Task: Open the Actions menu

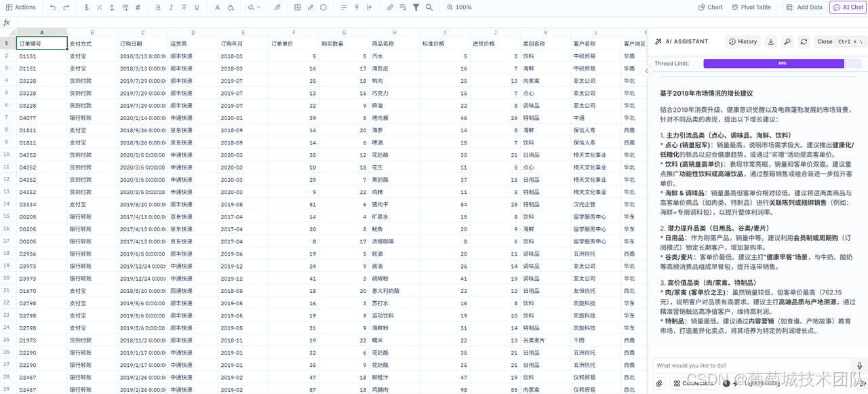Action: (21, 7)
